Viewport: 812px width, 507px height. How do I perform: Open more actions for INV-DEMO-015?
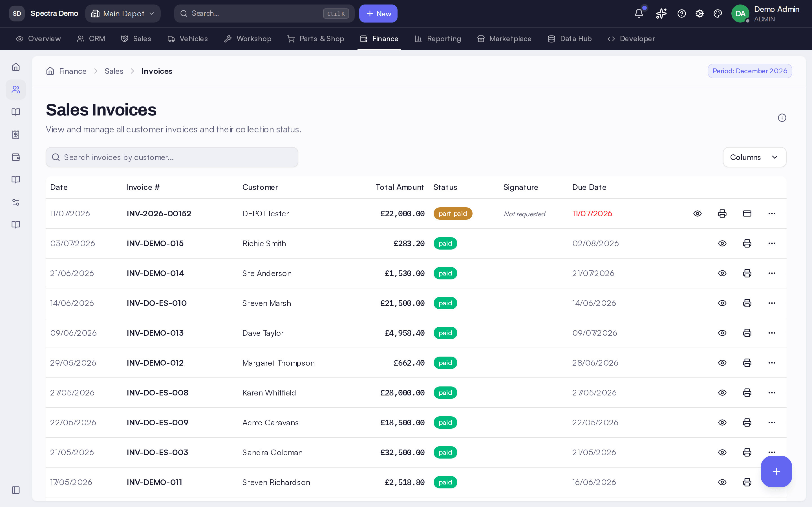772,243
